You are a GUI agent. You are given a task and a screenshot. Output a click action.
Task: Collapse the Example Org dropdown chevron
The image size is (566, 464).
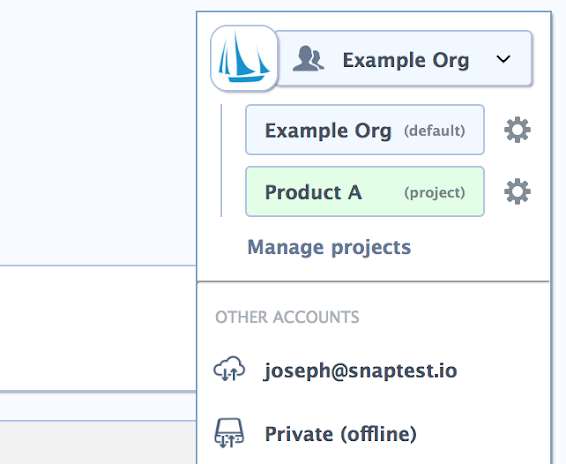(503, 59)
